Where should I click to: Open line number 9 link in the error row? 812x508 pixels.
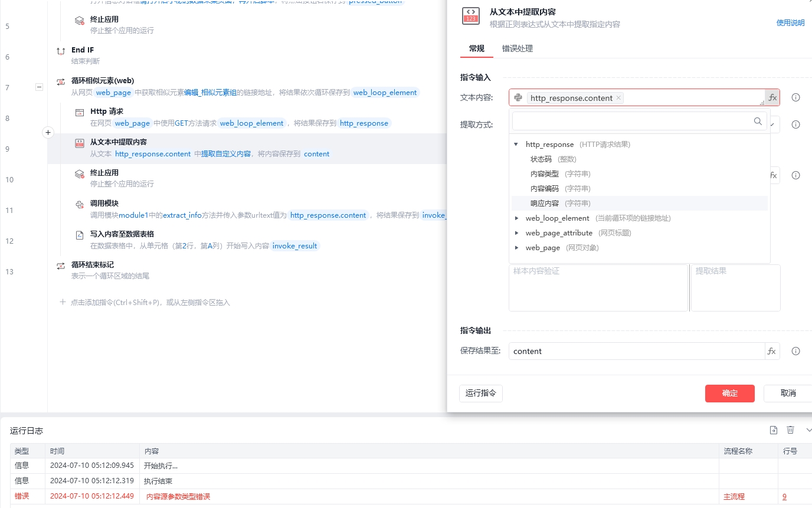click(x=784, y=497)
